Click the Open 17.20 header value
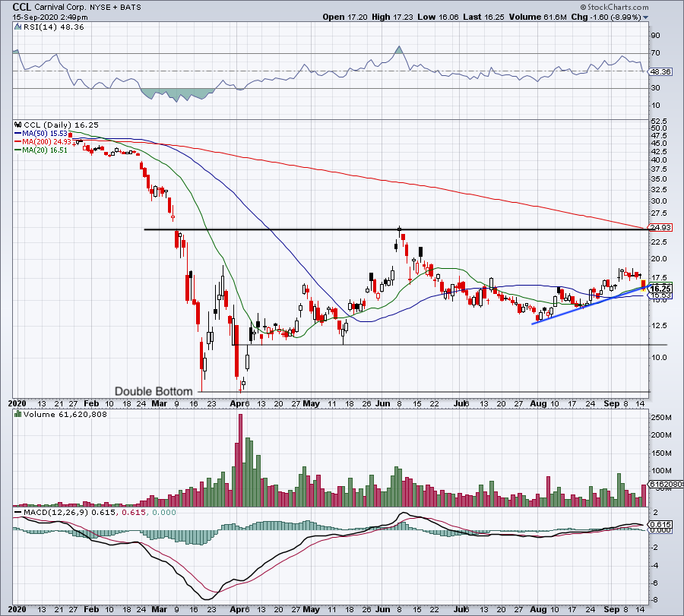This screenshot has width=684, height=616. tap(346, 17)
